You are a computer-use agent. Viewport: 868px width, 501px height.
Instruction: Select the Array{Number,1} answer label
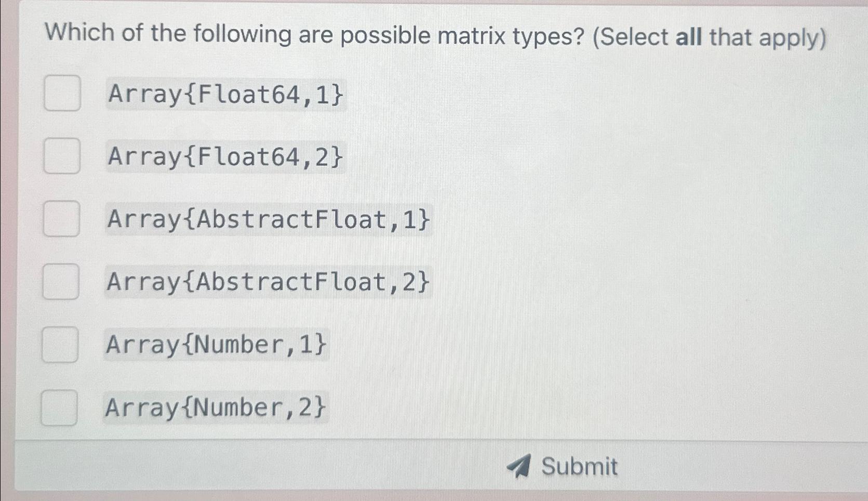click(217, 345)
